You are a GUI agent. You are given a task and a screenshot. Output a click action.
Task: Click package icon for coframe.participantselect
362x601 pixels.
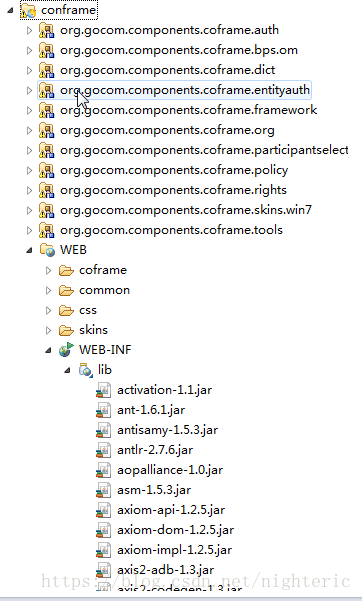(46, 150)
